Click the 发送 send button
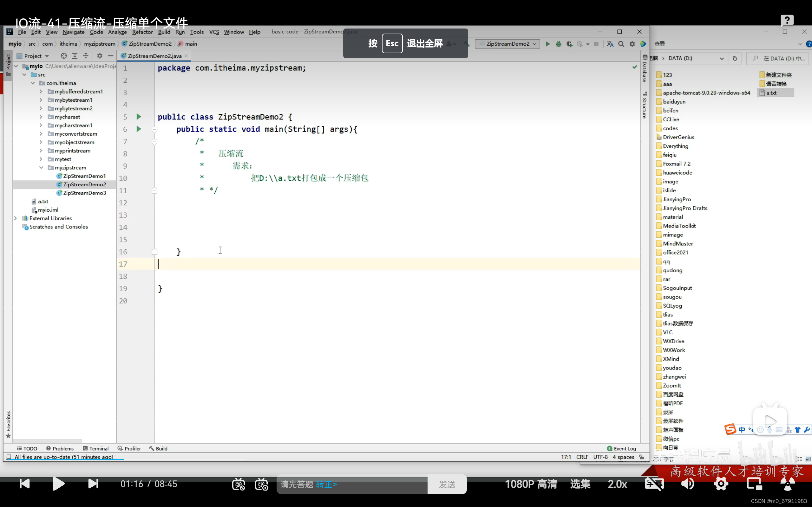The width and height of the screenshot is (812, 507). (447, 484)
